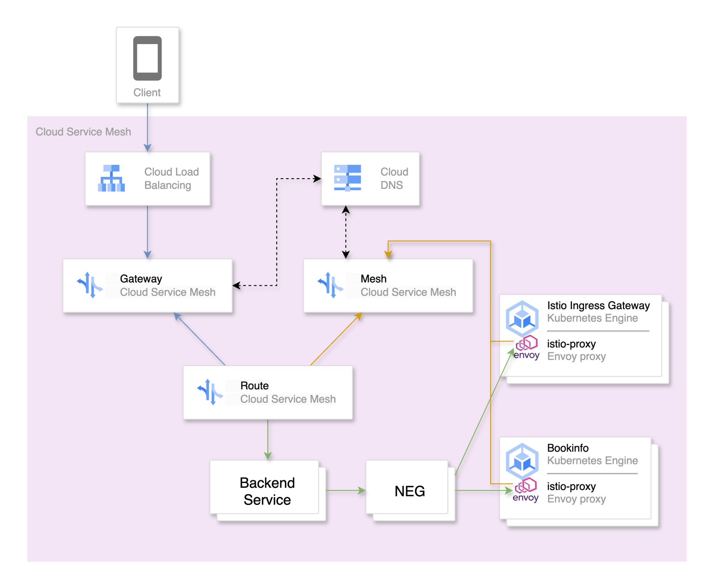Select the Gateway Cloud Service Mesh title

coord(168,292)
